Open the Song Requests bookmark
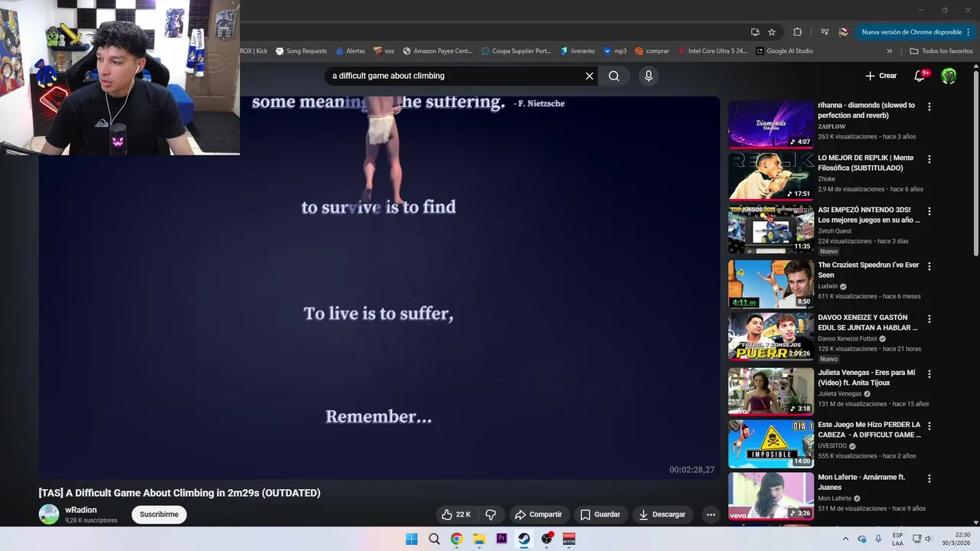 pos(301,51)
